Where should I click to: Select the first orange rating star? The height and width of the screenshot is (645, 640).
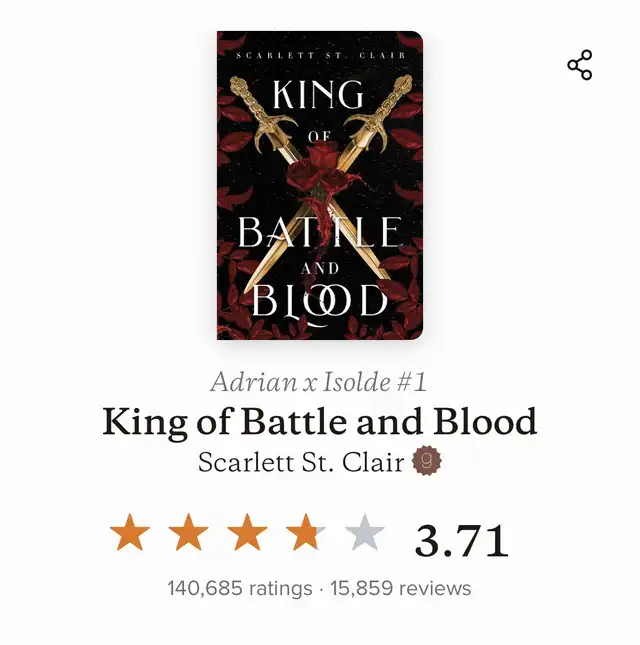(x=130, y=532)
